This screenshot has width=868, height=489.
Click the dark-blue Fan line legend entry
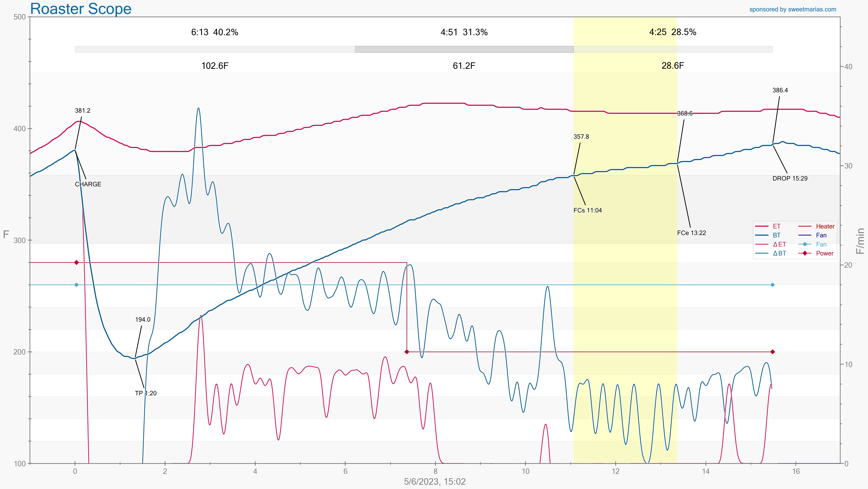click(x=821, y=235)
